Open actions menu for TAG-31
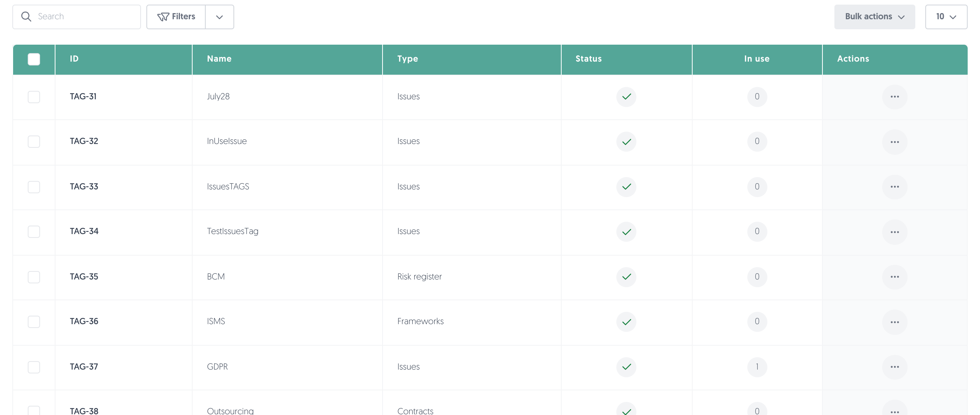The image size is (980, 415). [894, 97]
